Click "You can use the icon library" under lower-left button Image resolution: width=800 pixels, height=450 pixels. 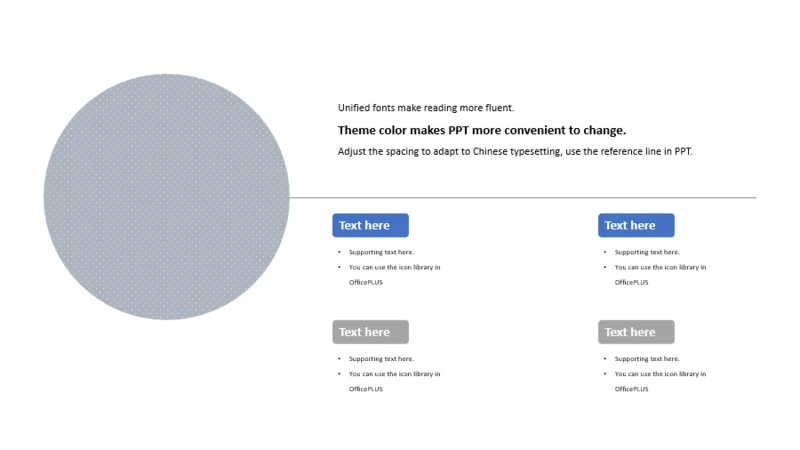[394, 374]
